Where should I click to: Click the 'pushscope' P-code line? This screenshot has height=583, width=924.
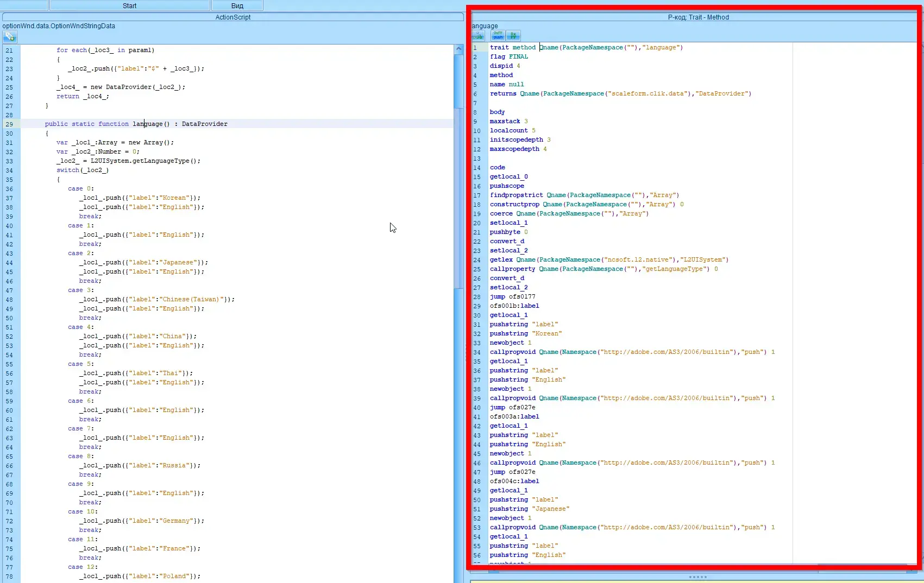tap(507, 186)
